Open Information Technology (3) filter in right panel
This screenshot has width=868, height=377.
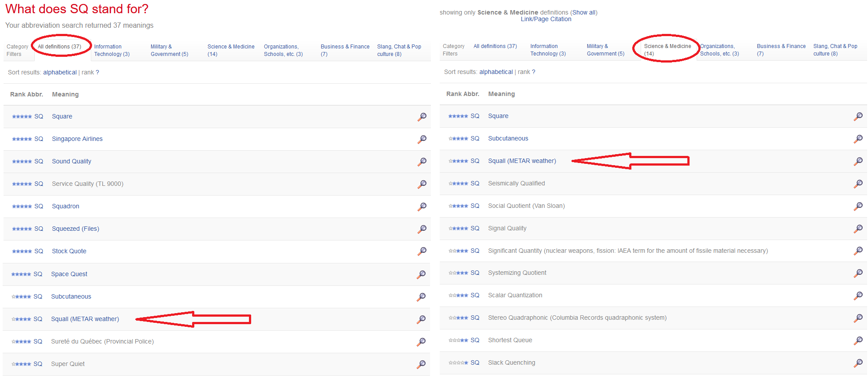[x=548, y=50]
